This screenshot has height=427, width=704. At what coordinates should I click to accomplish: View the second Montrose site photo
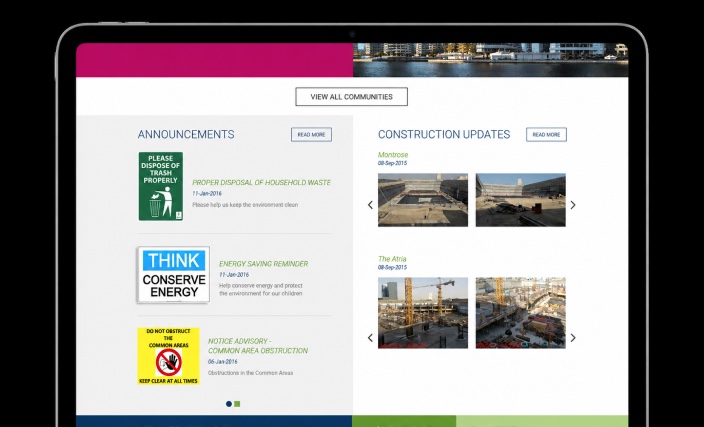coord(521,200)
